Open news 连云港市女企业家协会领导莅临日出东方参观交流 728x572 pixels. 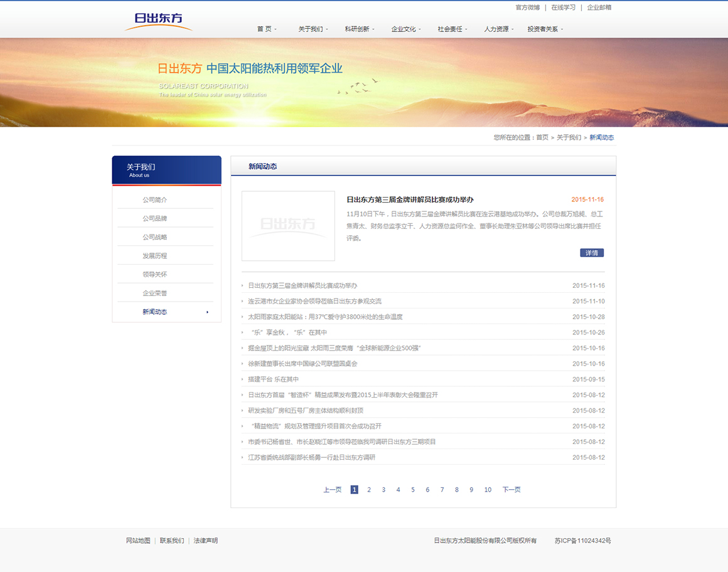[x=314, y=301]
